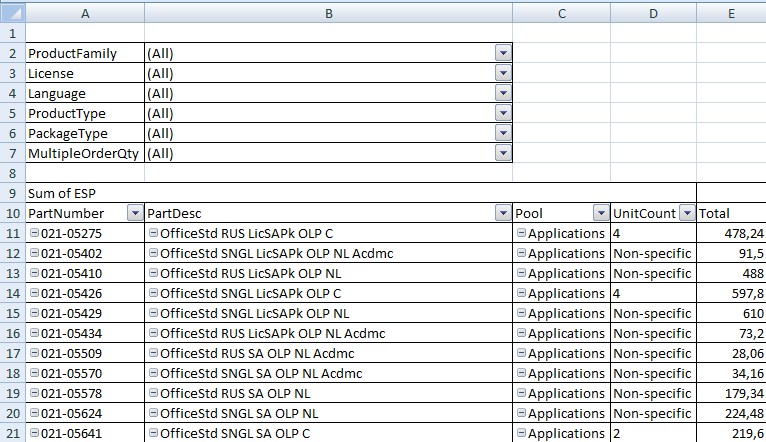766x442 pixels.
Task: Select the License label cell
Action: click(x=85, y=73)
